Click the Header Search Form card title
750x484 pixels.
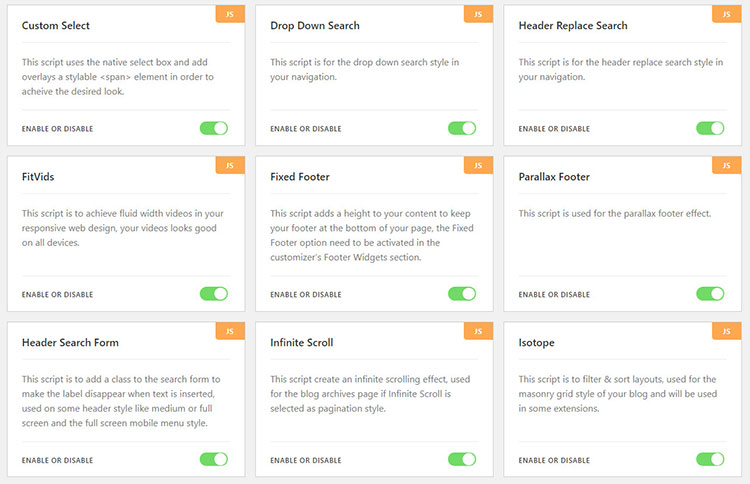coord(70,343)
